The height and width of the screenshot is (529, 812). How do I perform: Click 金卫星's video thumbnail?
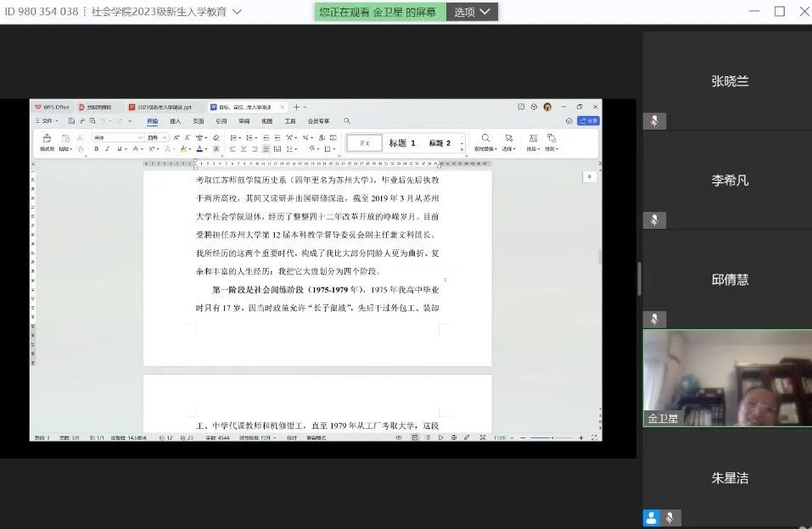(x=726, y=377)
